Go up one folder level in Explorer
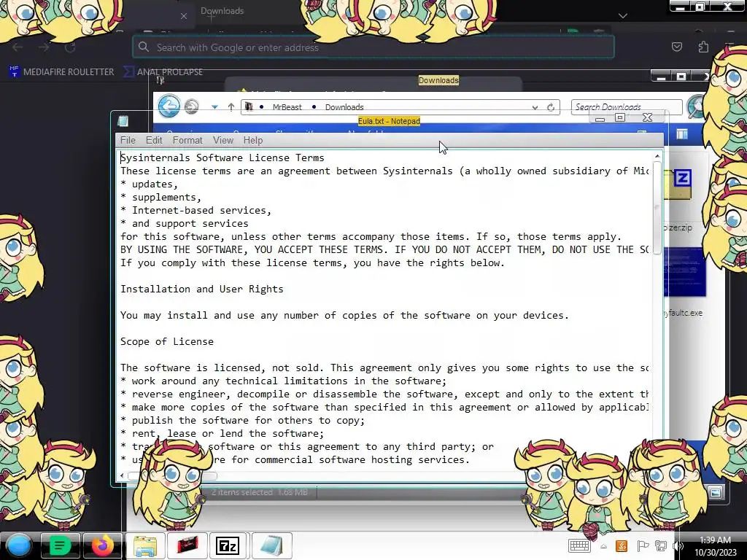Viewport: 747px width, 560px height. [x=231, y=107]
